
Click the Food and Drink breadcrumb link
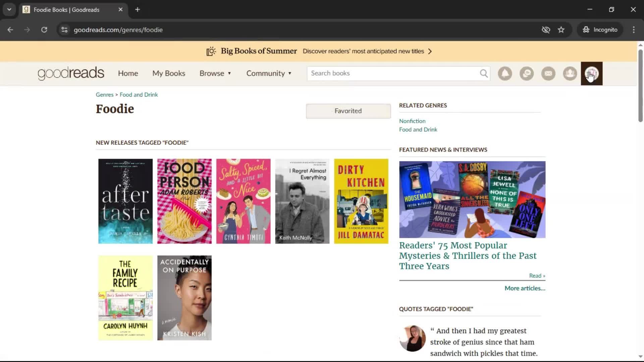click(139, 95)
